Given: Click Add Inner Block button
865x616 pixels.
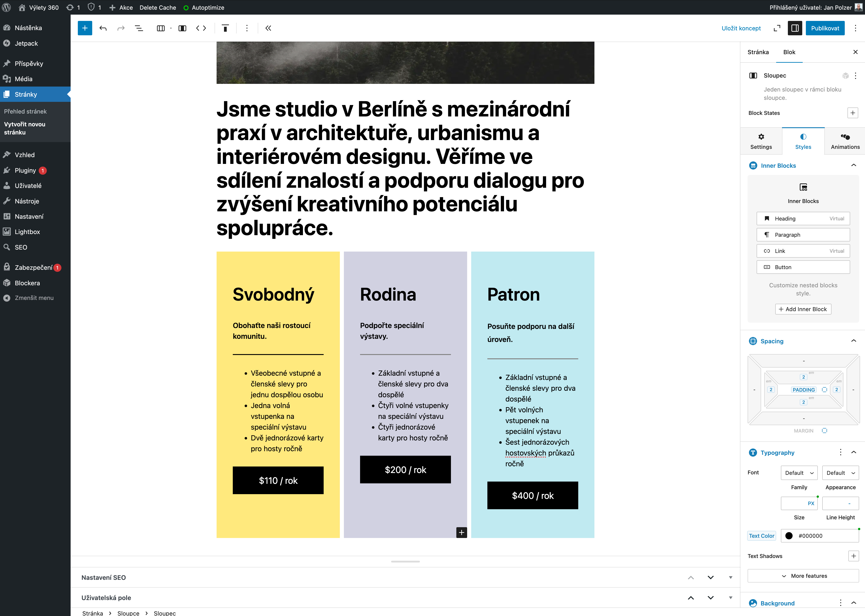Looking at the screenshot, I should (803, 309).
